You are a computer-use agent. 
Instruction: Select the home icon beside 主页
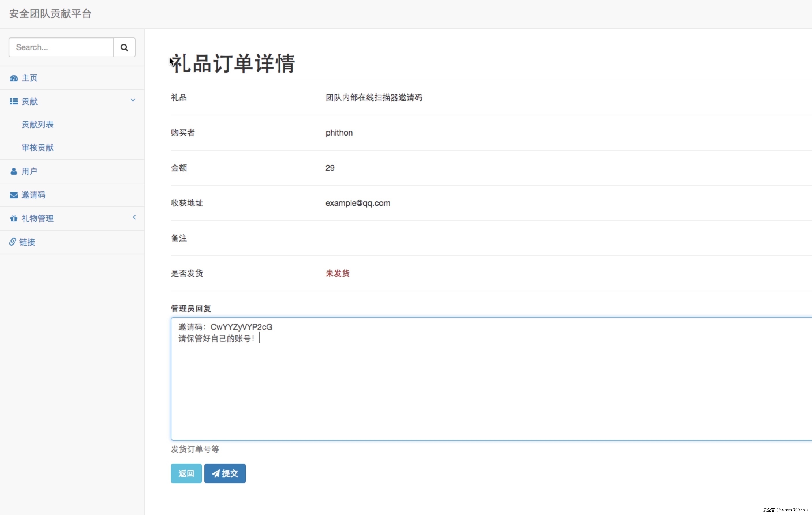click(x=14, y=78)
